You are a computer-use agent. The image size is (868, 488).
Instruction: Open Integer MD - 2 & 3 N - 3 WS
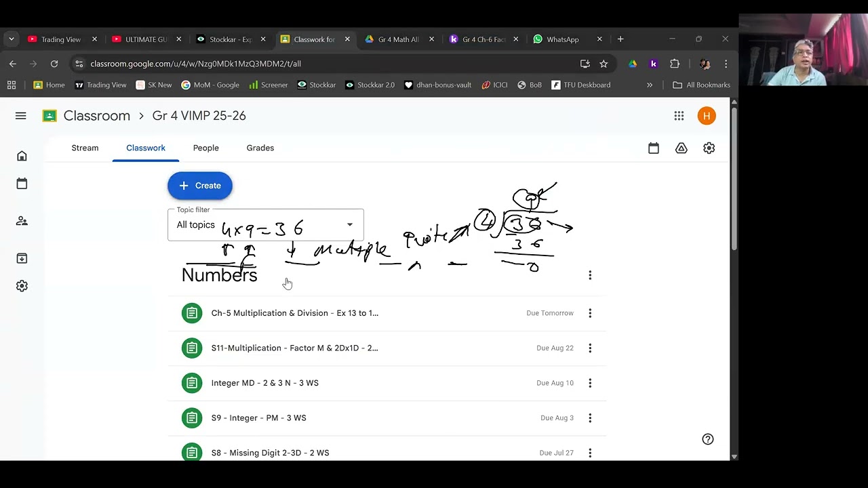pyautogui.click(x=264, y=383)
